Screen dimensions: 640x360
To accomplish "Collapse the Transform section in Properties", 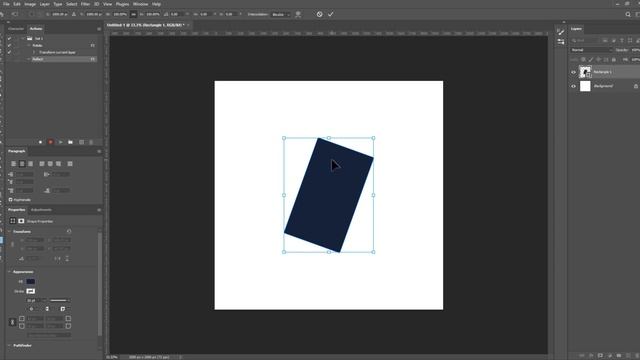I will (x=10, y=231).
